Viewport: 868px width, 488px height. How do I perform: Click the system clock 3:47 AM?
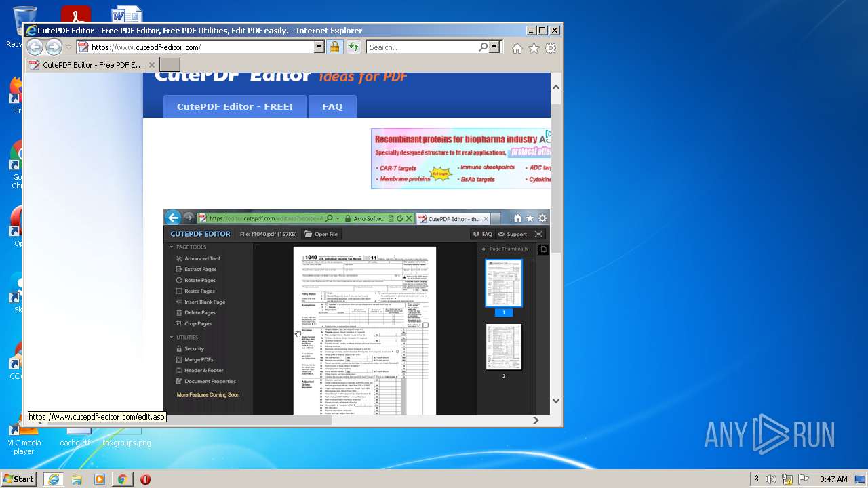click(x=833, y=479)
